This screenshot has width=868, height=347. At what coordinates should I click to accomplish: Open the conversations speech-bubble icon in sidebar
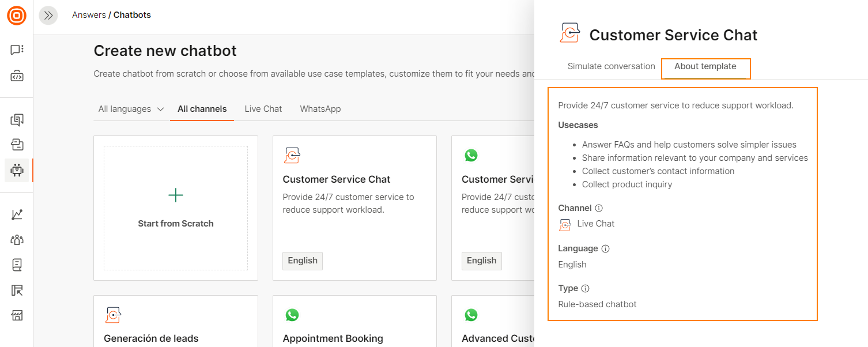click(17, 49)
